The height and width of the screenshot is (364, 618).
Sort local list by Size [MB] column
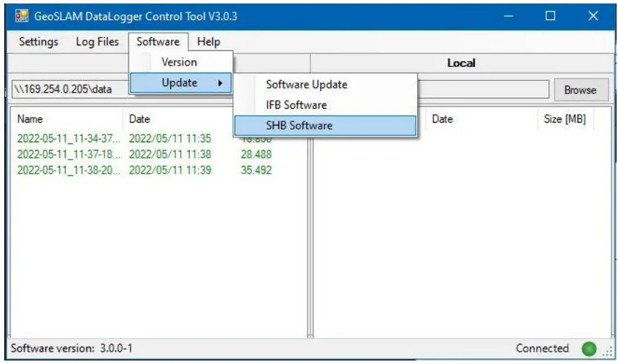point(565,119)
